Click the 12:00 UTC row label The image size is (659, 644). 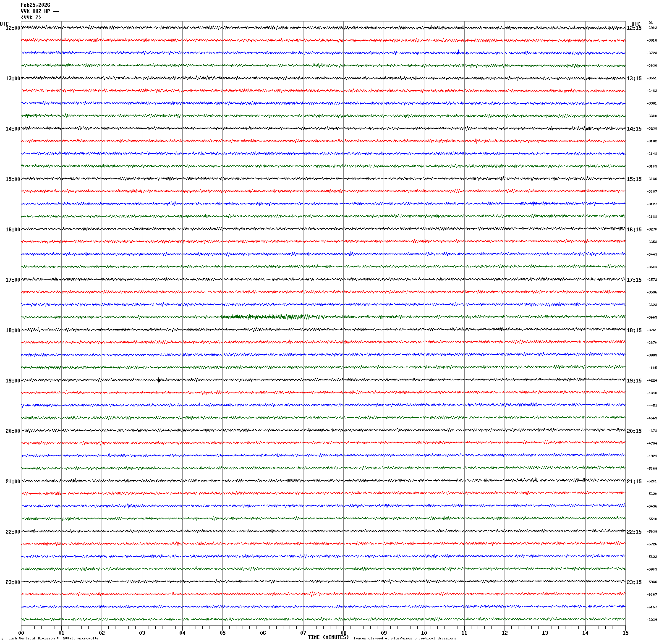(13, 28)
